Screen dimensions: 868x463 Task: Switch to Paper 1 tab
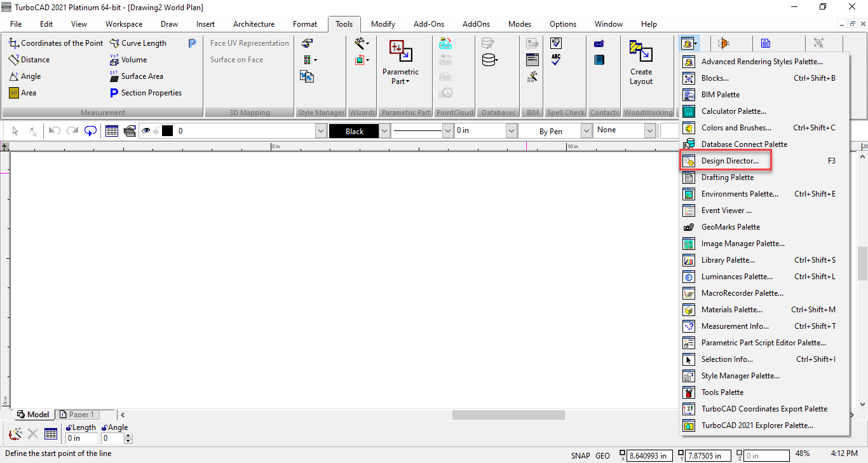click(x=78, y=415)
